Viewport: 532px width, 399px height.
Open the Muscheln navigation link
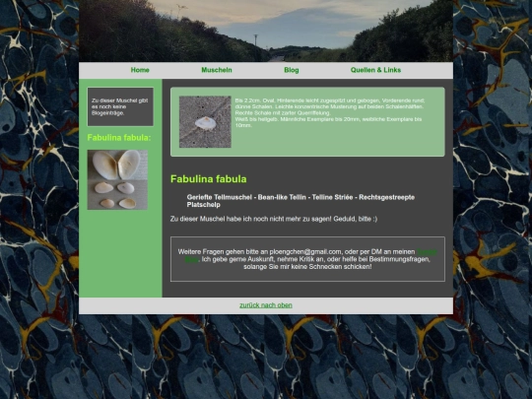pyautogui.click(x=217, y=70)
